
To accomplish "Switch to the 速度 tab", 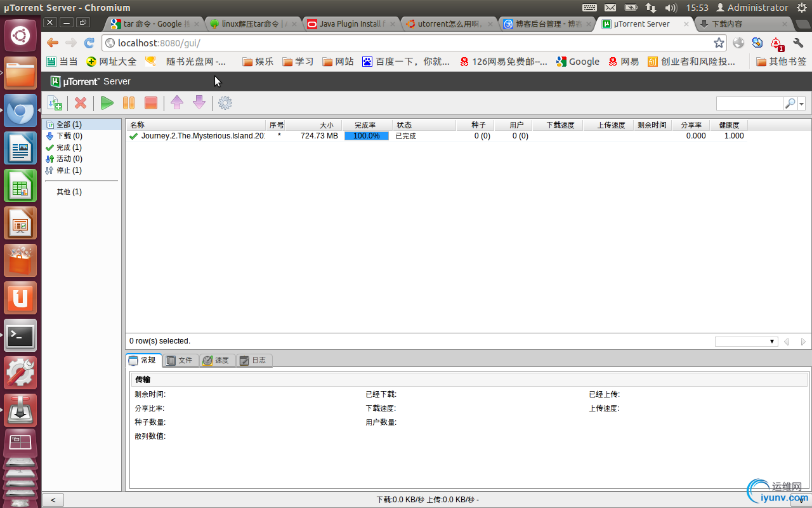I will click(217, 361).
